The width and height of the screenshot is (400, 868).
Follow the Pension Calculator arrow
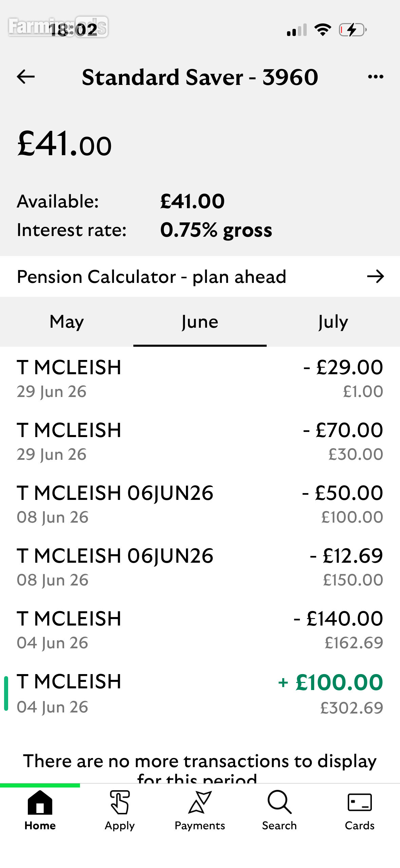pos(376,277)
